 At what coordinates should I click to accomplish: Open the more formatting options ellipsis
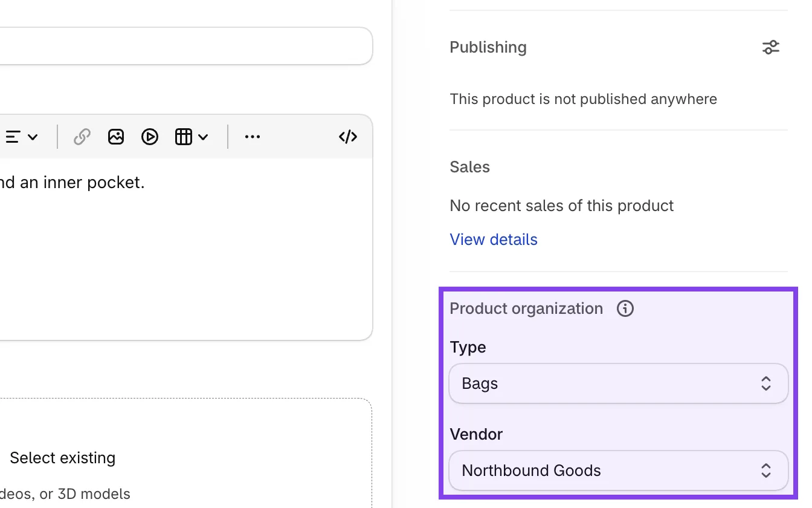click(x=253, y=137)
